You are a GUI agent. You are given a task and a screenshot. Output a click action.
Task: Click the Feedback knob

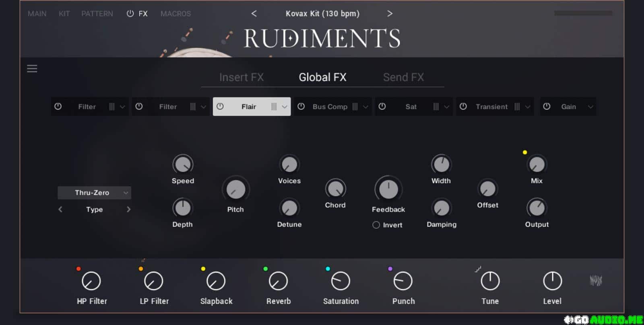pos(388,189)
